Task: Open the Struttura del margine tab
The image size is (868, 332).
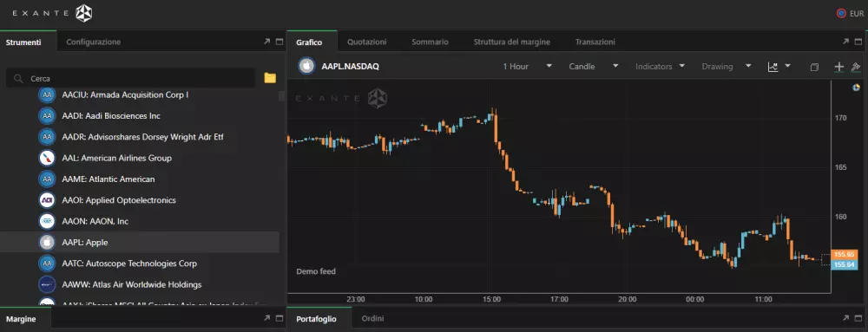Action: tap(511, 42)
